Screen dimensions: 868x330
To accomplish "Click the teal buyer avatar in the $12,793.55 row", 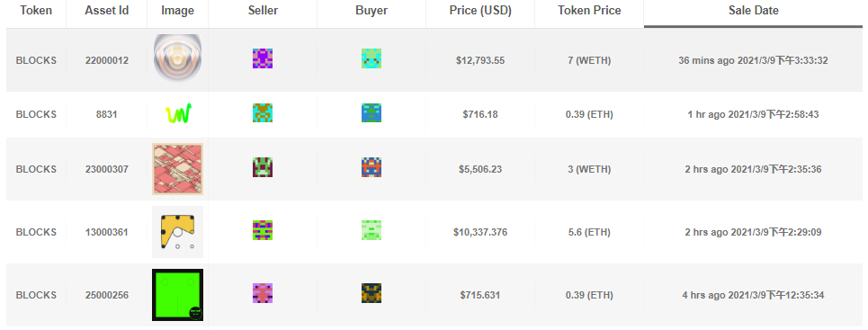I will pyautogui.click(x=371, y=58).
